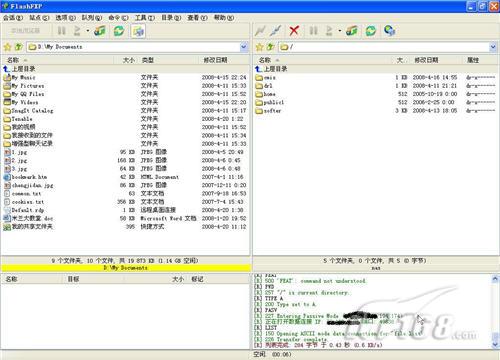This screenshot has width=500, height=360.
Task: Expand the remote path dropdown arrow
Action: (493, 47)
